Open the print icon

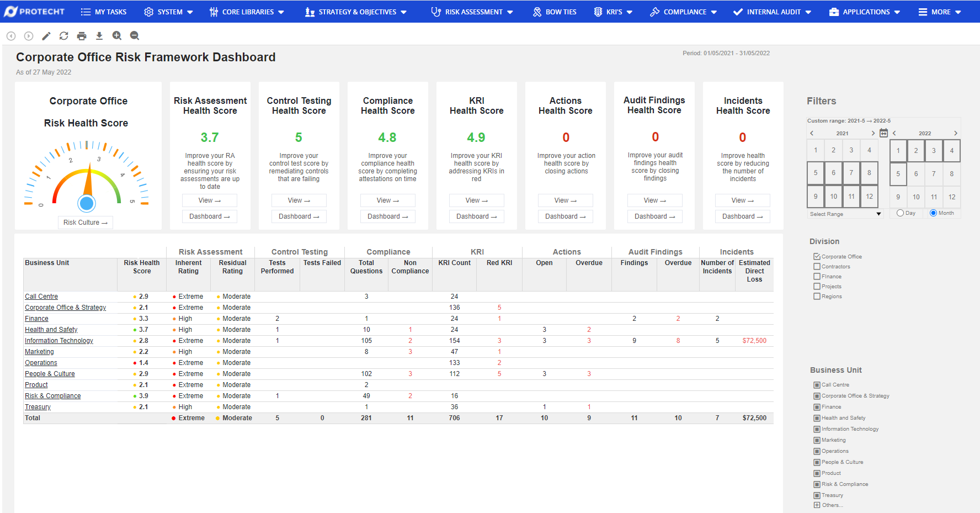[x=82, y=35]
